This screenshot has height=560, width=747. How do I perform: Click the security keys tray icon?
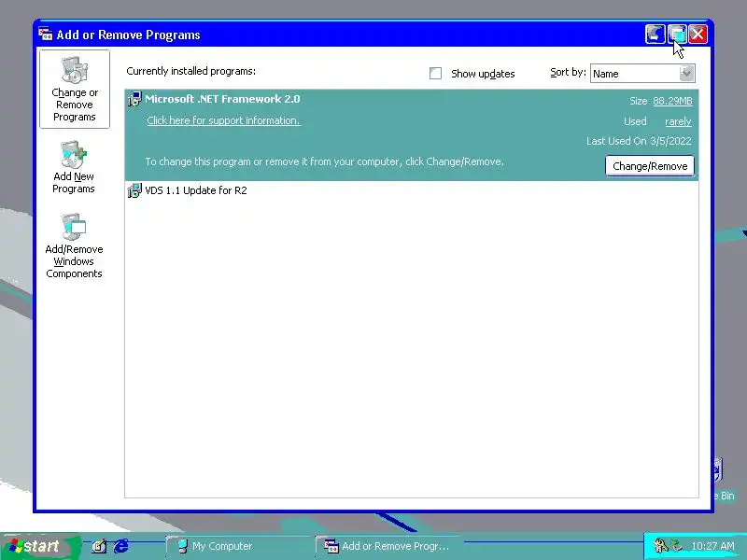pos(661,546)
